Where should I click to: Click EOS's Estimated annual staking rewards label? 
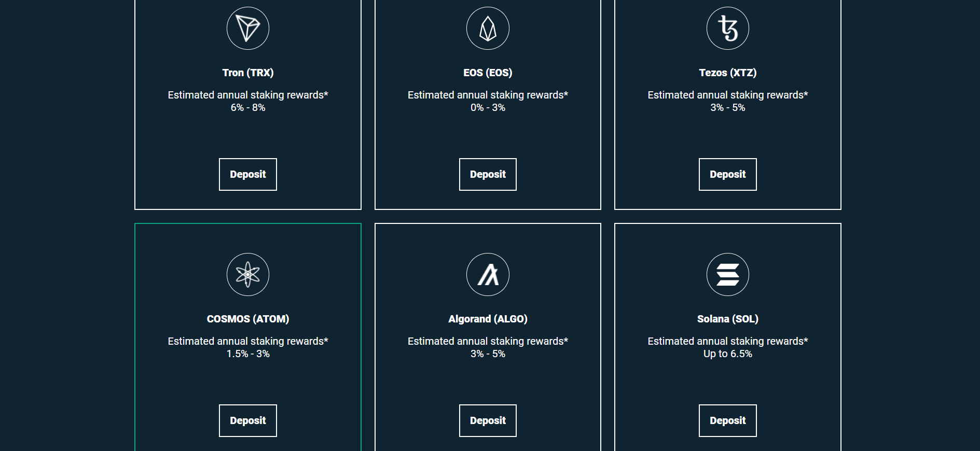[x=488, y=95]
